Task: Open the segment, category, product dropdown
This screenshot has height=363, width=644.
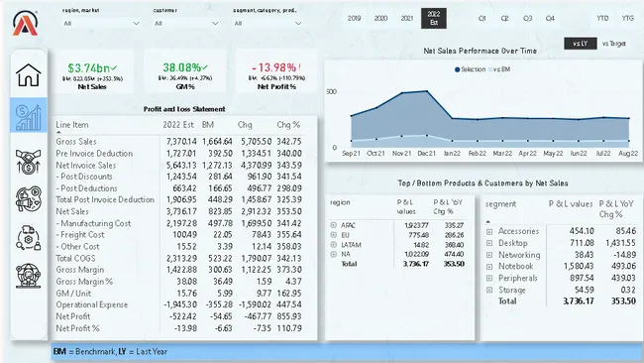Action: [x=268, y=24]
